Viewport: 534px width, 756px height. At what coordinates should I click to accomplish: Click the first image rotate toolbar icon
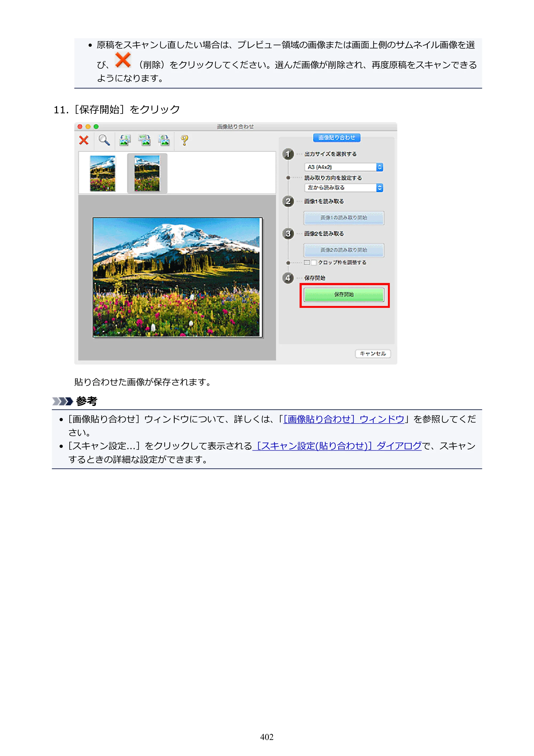[x=125, y=140]
